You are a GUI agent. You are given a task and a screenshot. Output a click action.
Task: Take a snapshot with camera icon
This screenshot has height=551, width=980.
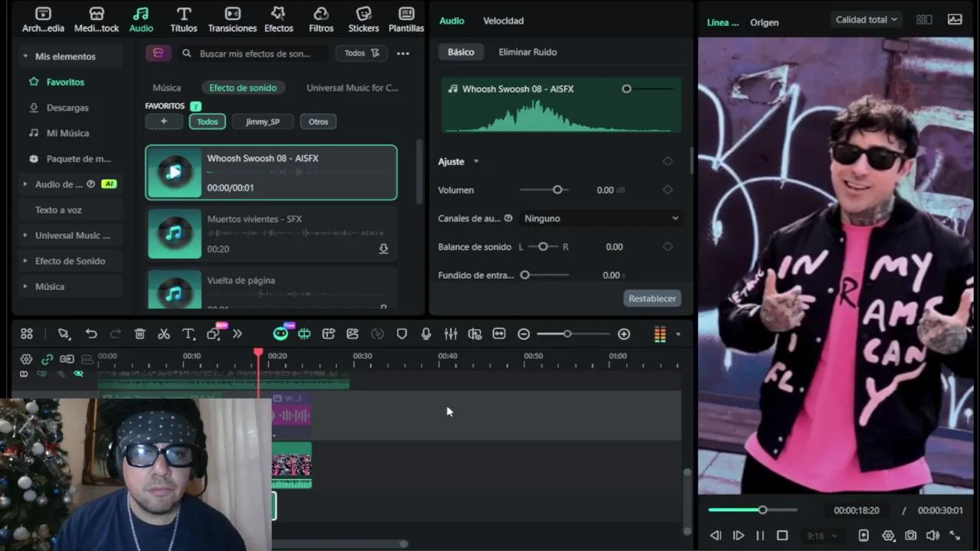click(x=910, y=536)
